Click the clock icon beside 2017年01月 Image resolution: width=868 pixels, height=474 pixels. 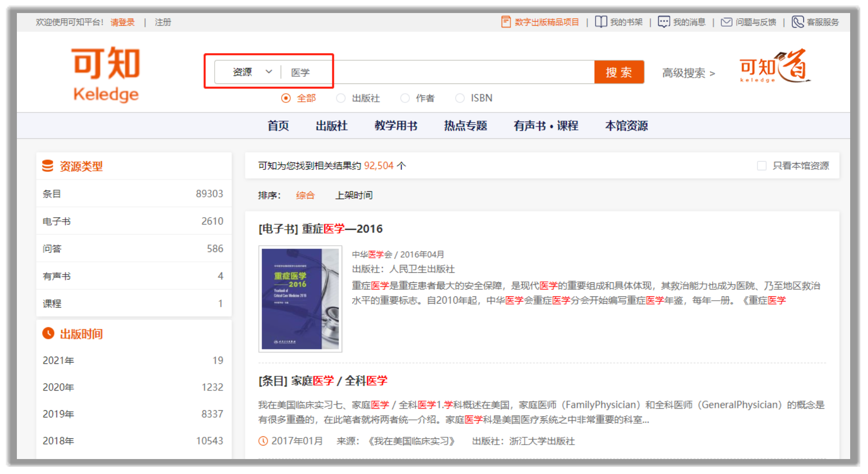263,441
